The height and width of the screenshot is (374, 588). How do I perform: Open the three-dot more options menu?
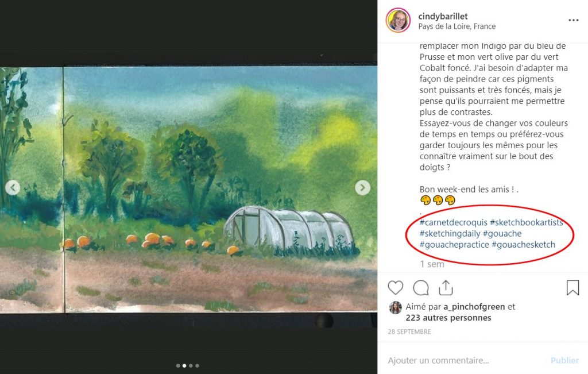(x=573, y=20)
